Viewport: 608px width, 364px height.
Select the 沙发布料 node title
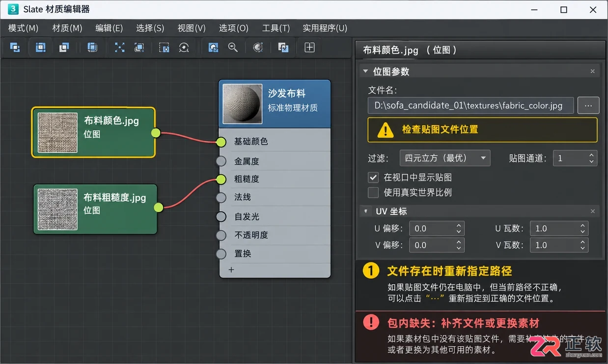click(x=287, y=93)
